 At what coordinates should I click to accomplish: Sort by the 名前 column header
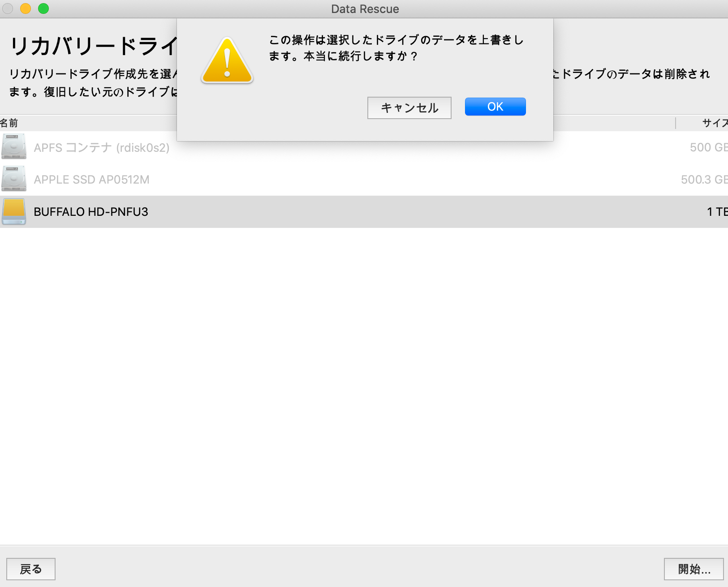(9, 123)
